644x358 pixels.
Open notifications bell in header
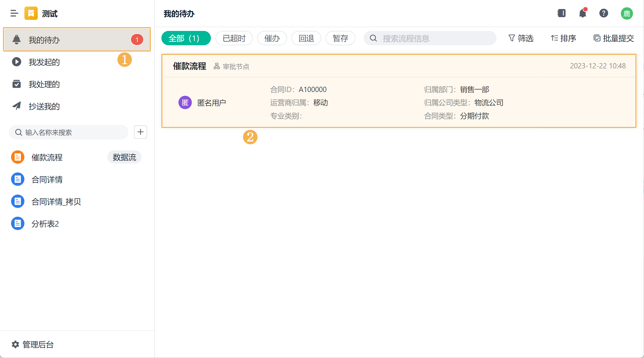pyautogui.click(x=582, y=13)
